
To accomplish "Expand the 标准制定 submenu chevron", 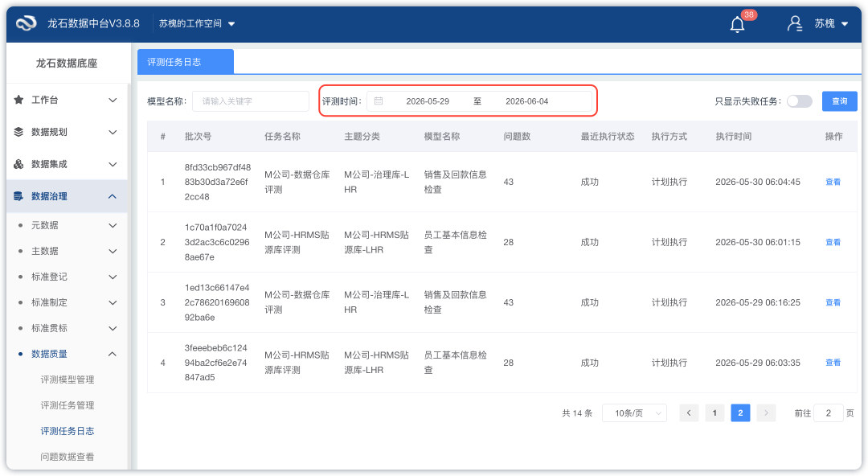I will [113, 302].
